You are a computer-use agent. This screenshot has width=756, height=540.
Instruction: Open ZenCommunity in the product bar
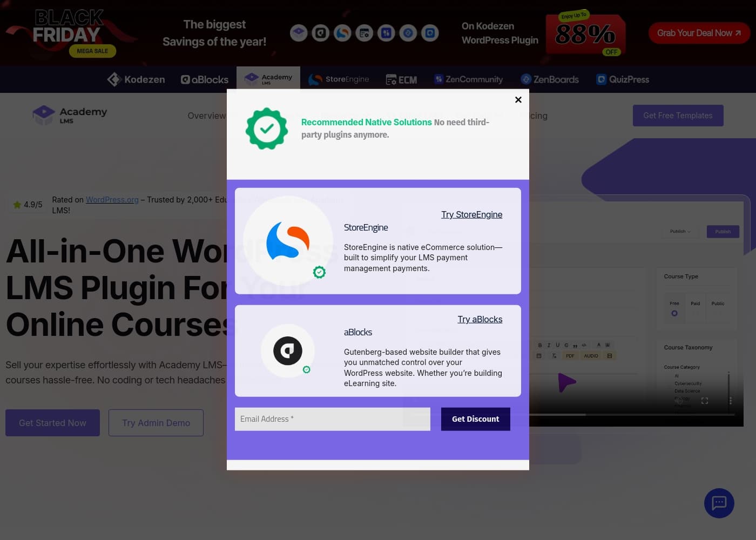click(x=469, y=79)
